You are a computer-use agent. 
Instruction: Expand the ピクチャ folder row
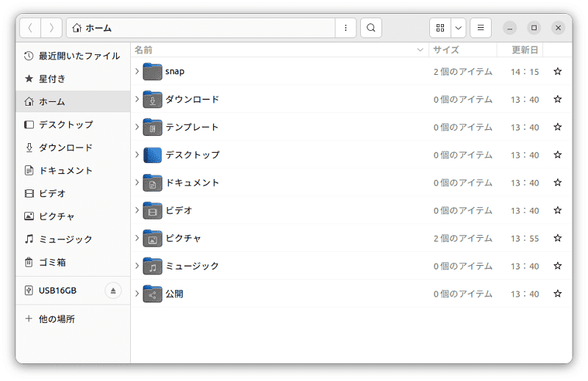coord(137,238)
